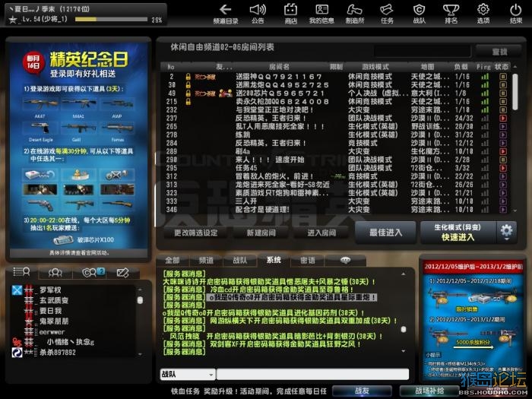Click the 战友 button at bottom

(x=362, y=391)
